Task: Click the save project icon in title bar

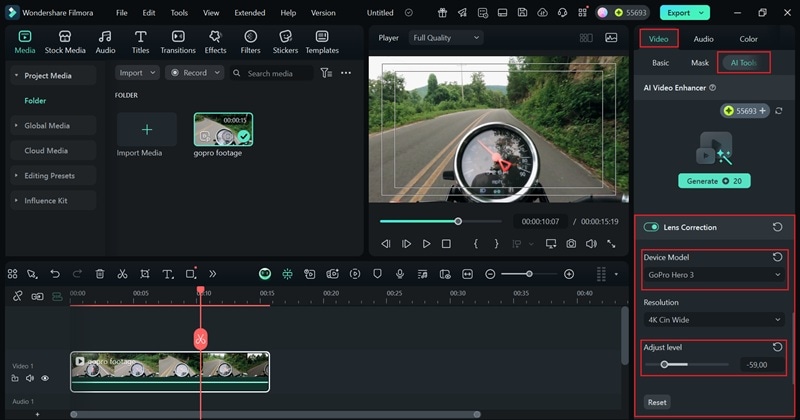Action: point(522,12)
